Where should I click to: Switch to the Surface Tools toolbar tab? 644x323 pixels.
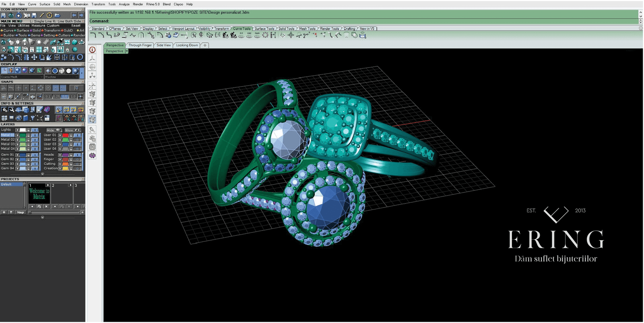click(x=264, y=29)
